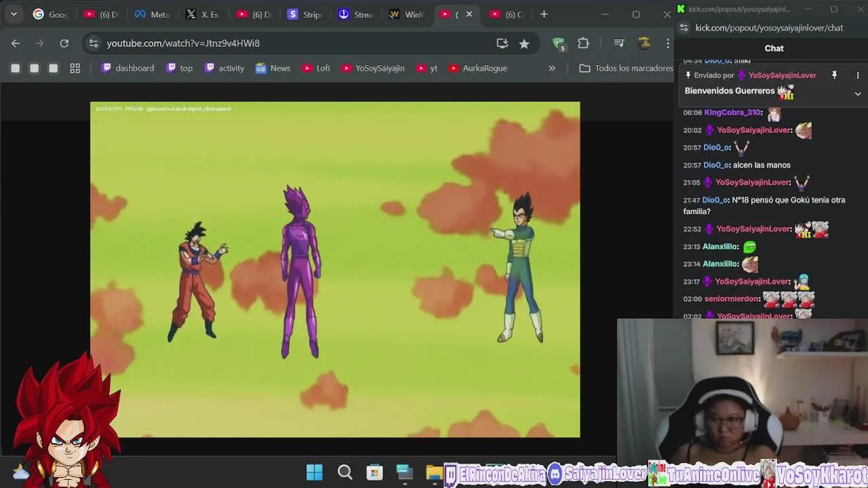The image size is (868, 488).
Task: Open pinned message three-dot options
Action: click(858, 75)
